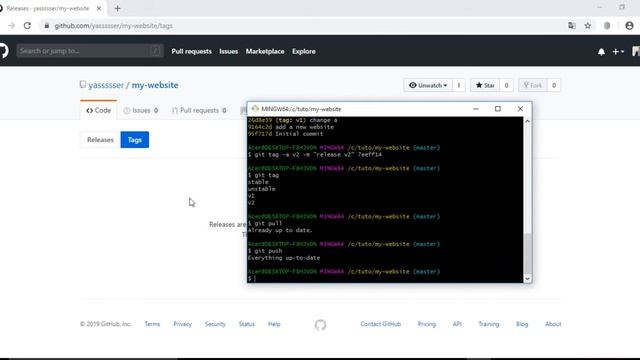Screen dimensions: 640x360
Task: Click the shield extension icon in browser toolbar
Action: point(607,26)
